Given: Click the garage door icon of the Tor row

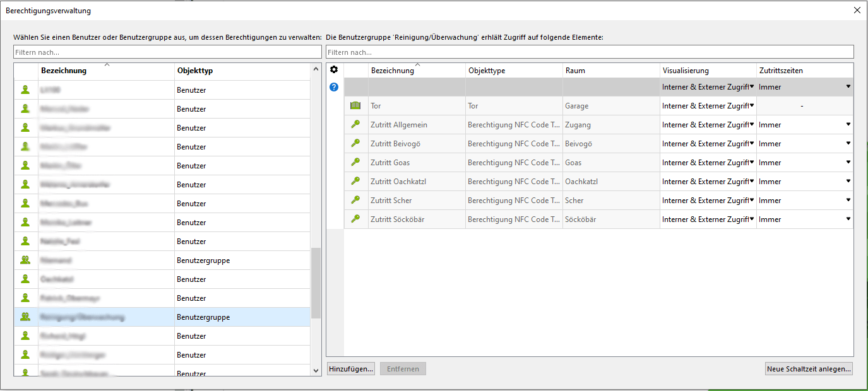Looking at the screenshot, I should pyautogui.click(x=356, y=106).
